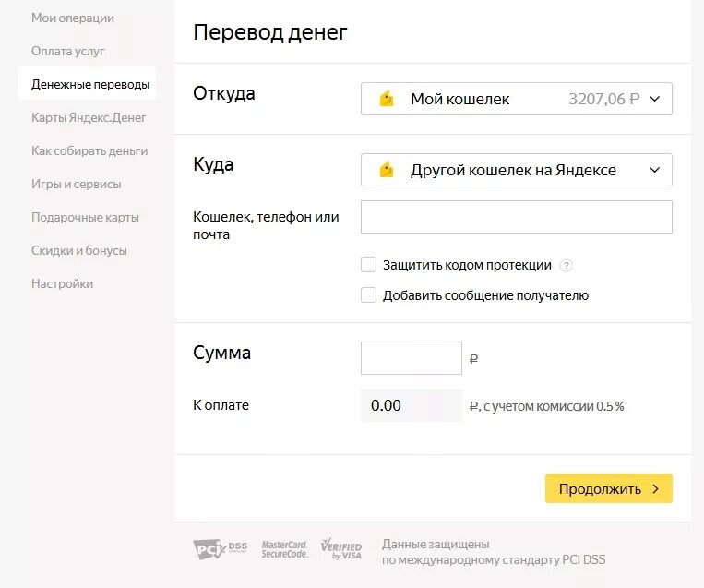Open Скидки и бонусы page
Image resolution: width=704 pixels, height=588 pixels.
point(79,251)
